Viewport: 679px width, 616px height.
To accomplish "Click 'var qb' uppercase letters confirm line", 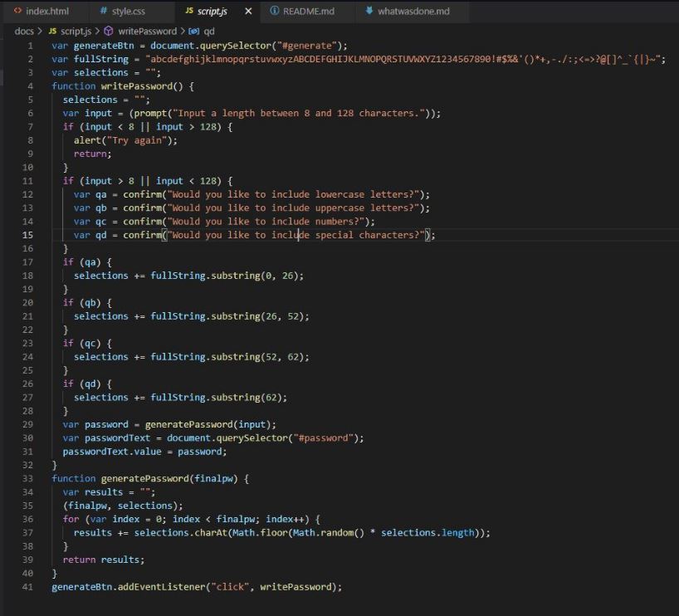I will (x=252, y=208).
